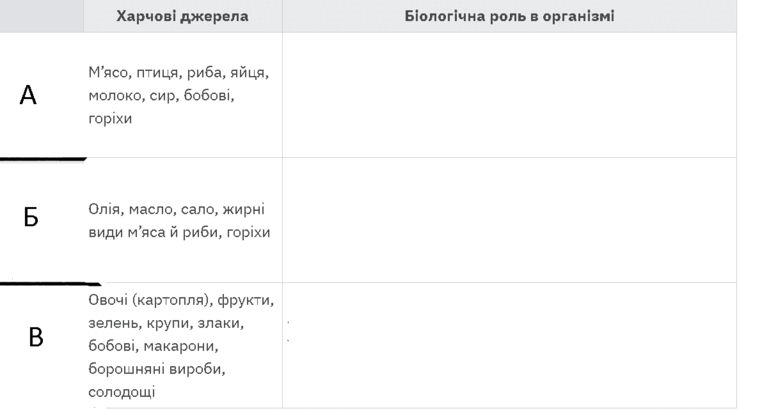Click the text 'Олія, масло, сало, жирні'
This screenshot has width=762, height=409.
click(x=176, y=209)
